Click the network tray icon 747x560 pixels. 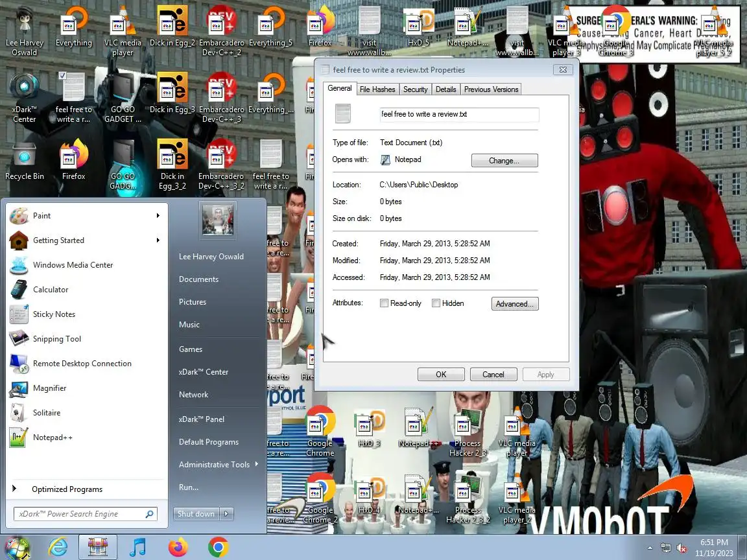point(666,548)
